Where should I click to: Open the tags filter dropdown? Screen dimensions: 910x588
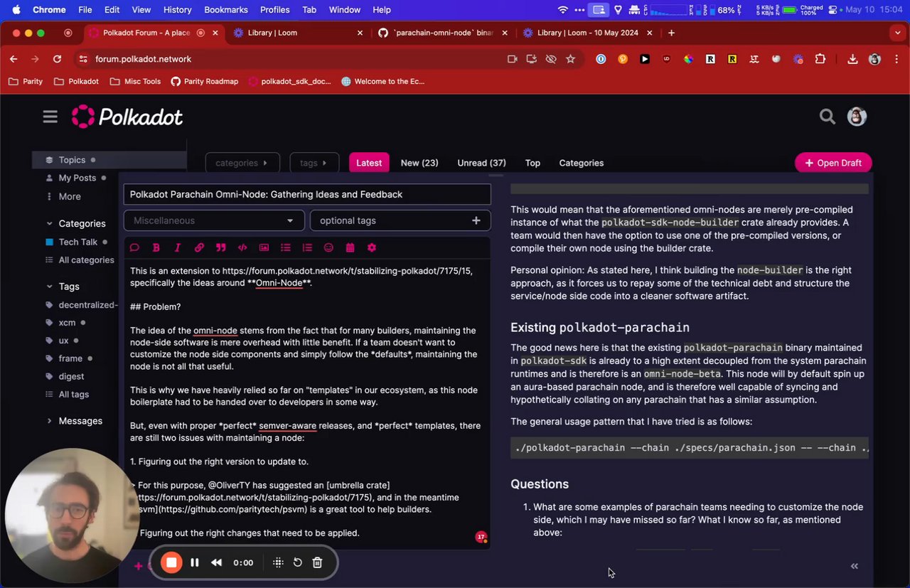(314, 163)
